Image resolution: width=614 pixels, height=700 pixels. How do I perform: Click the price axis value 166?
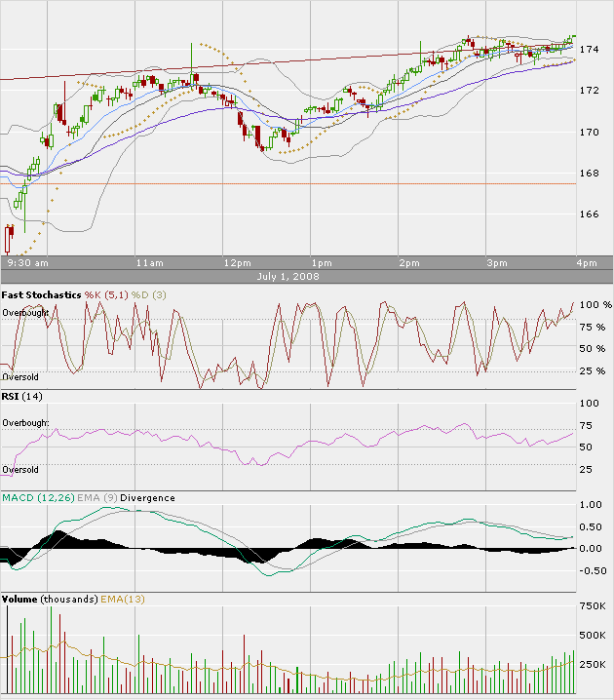click(589, 214)
